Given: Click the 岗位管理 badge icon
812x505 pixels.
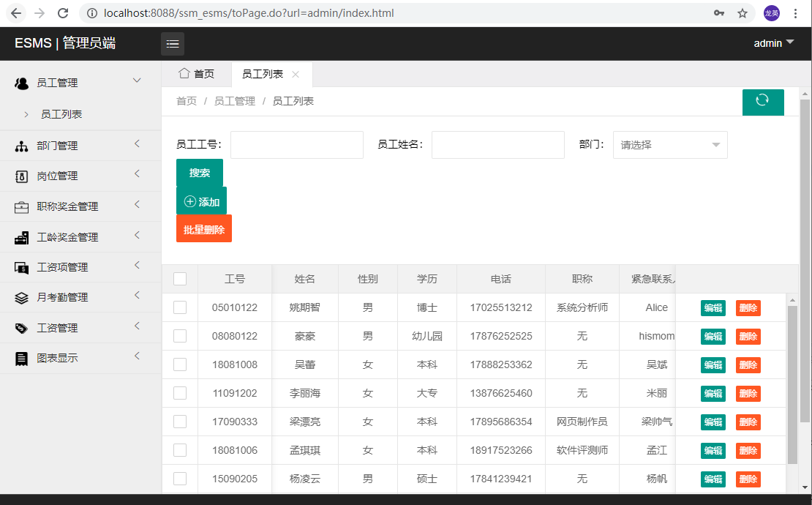Looking at the screenshot, I should [x=21, y=176].
